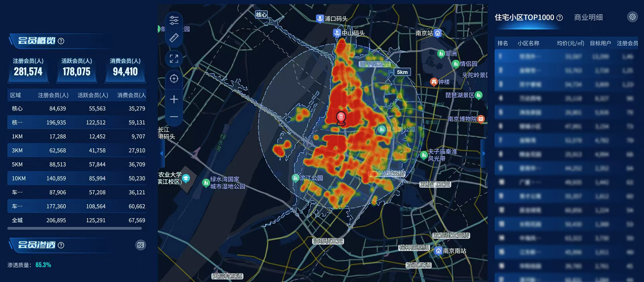Open the map filter settings sliders icon
Screen dimensions: 644x282
174,20
